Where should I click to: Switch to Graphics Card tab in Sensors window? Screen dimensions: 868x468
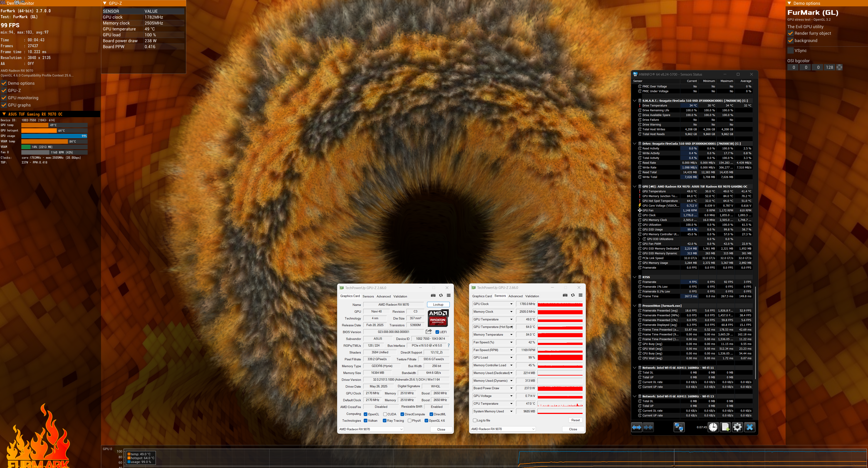[482, 296]
